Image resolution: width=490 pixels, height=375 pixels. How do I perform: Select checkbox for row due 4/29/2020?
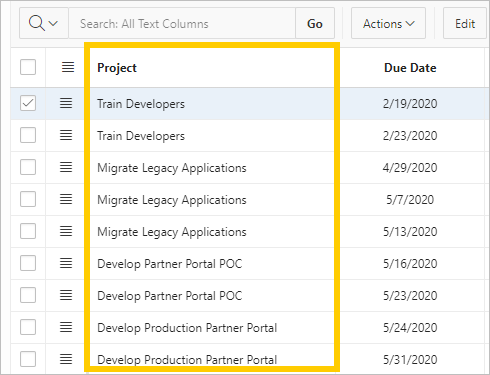(28, 167)
